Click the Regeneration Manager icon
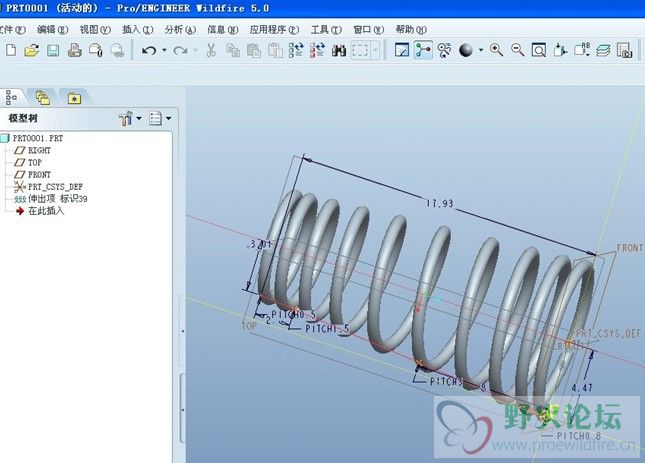 [317, 51]
